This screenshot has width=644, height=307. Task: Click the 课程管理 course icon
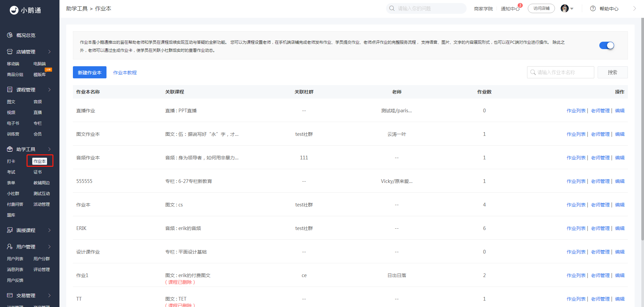click(x=10, y=90)
